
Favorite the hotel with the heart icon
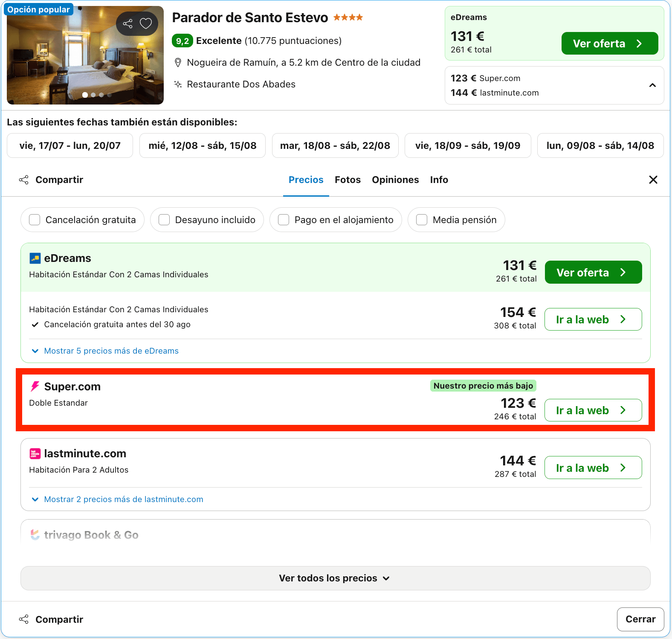tap(146, 23)
